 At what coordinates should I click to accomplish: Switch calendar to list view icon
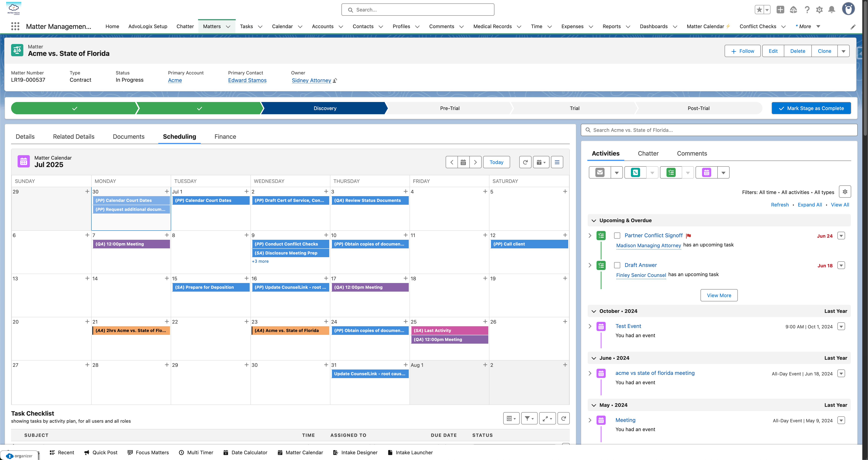tap(557, 162)
